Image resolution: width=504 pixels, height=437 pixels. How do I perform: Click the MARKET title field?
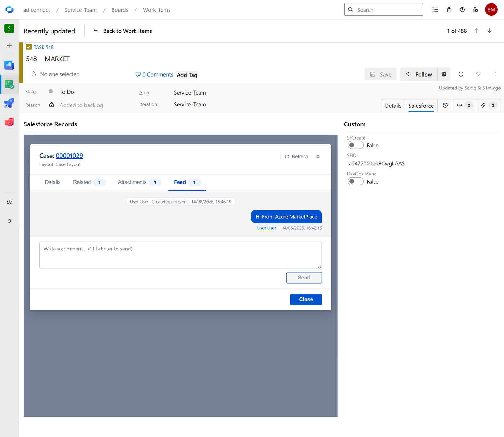pos(57,59)
